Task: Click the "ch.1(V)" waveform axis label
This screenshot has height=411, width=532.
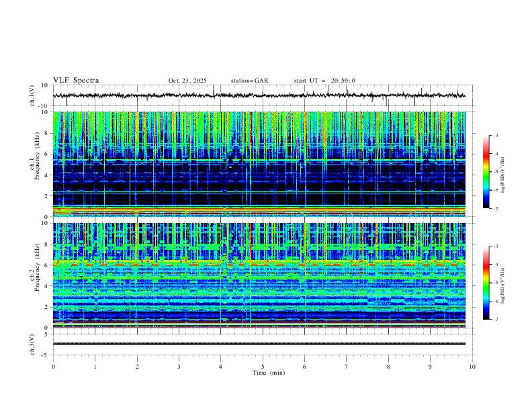Action: point(32,95)
